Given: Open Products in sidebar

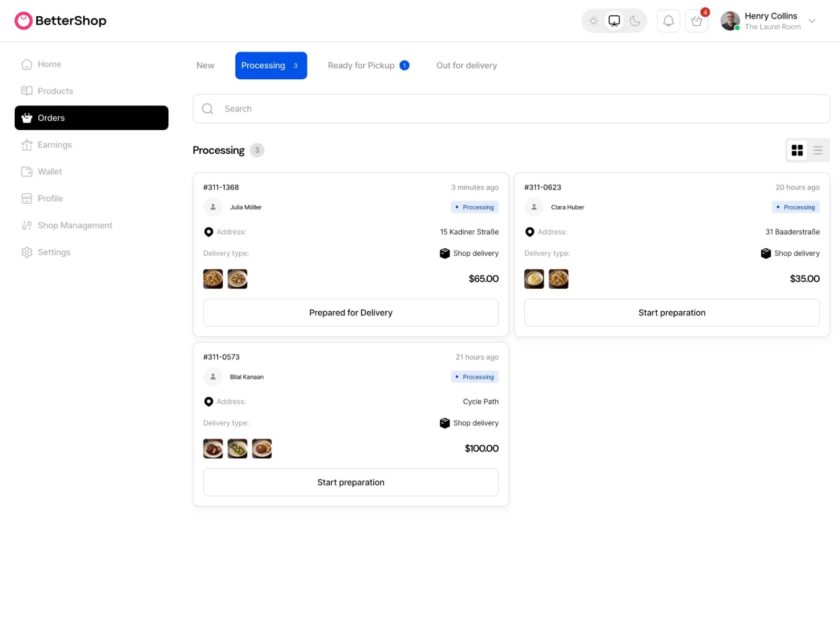Looking at the screenshot, I should [x=91, y=91].
